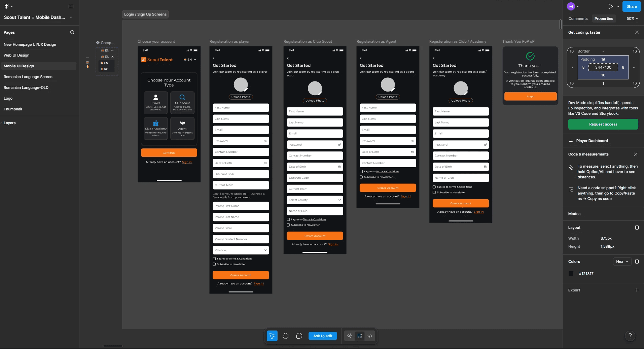Click the First Name field in player form

coord(241,108)
